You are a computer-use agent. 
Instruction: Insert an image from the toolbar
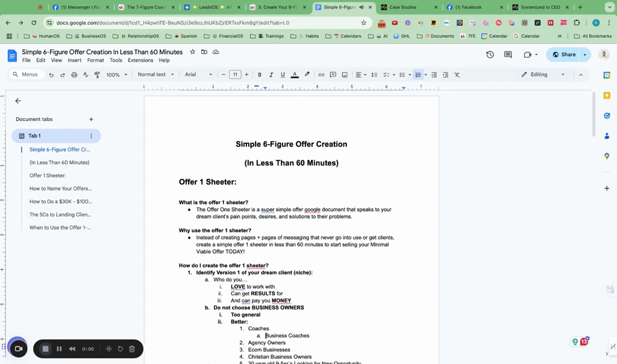345,75
